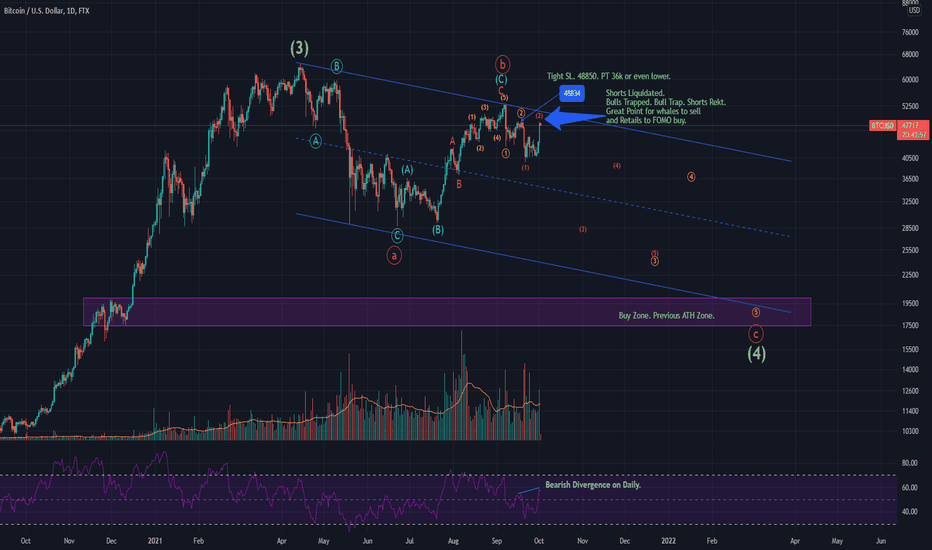932x550 pixels.
Task: Click the 28500 price axis label
Action: pos(910,228)
